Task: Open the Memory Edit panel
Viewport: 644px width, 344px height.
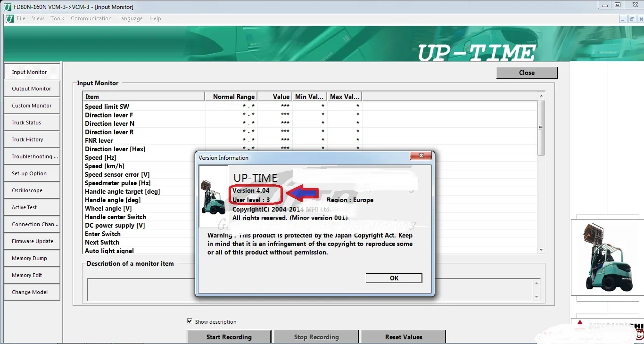Action: click(32, 275)
